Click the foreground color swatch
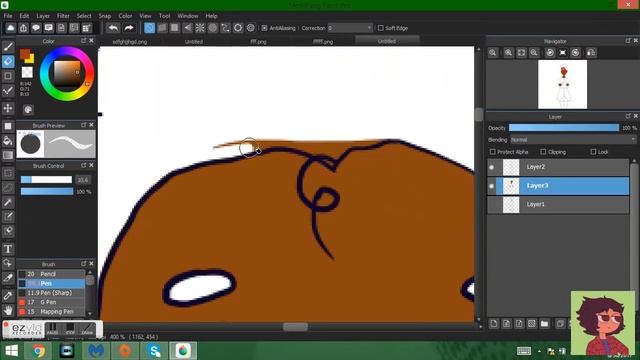 (x=25, y=54)
